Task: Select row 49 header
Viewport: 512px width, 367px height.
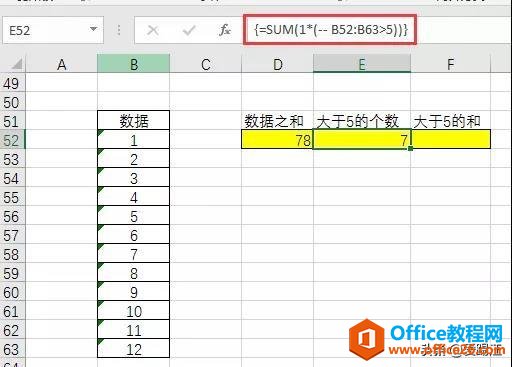Action: (x=12, y=83)
